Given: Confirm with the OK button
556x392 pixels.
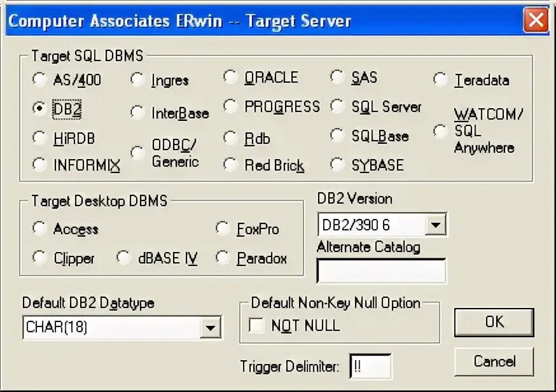Looking at the screenshot, I should point(494,322).
